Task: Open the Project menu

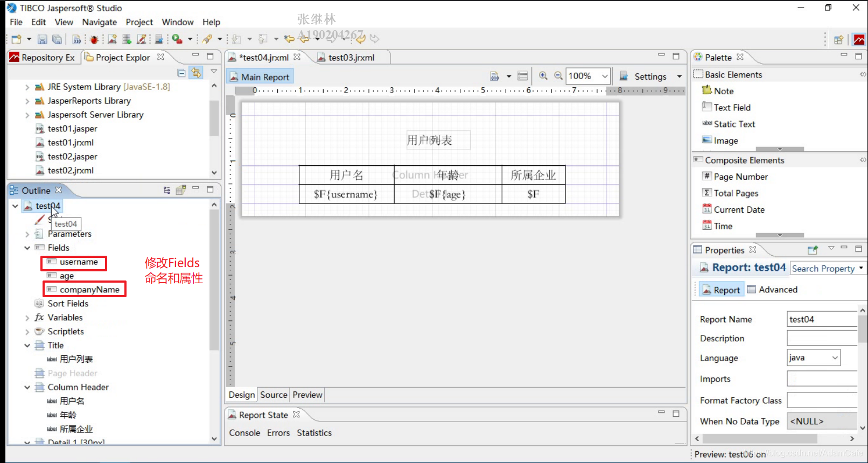Action: 139,22
